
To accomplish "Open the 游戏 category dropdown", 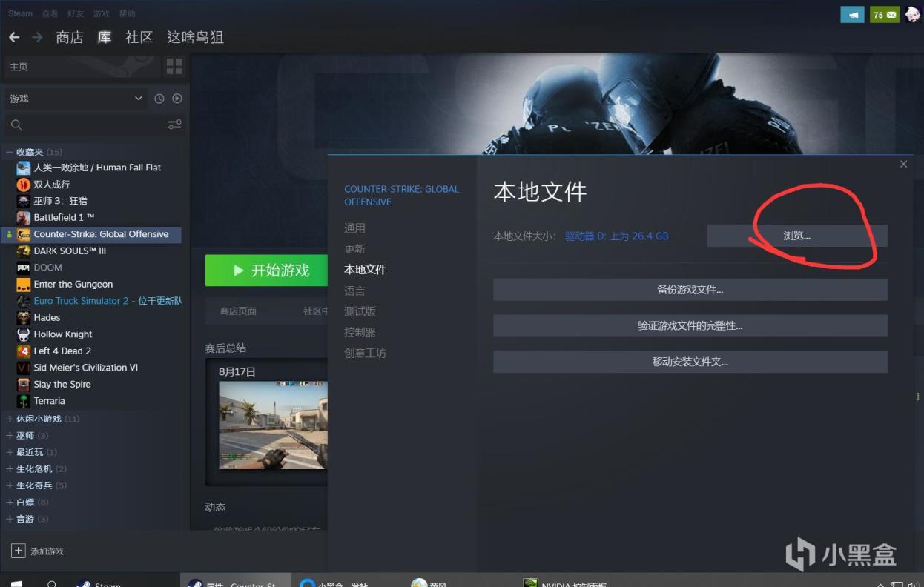I will click(76, 99).
